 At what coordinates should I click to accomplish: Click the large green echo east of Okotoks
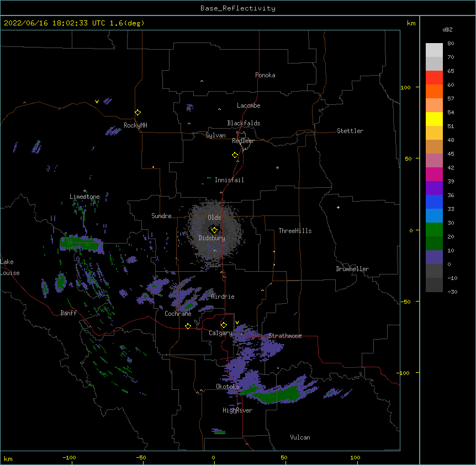click(278, 395)
